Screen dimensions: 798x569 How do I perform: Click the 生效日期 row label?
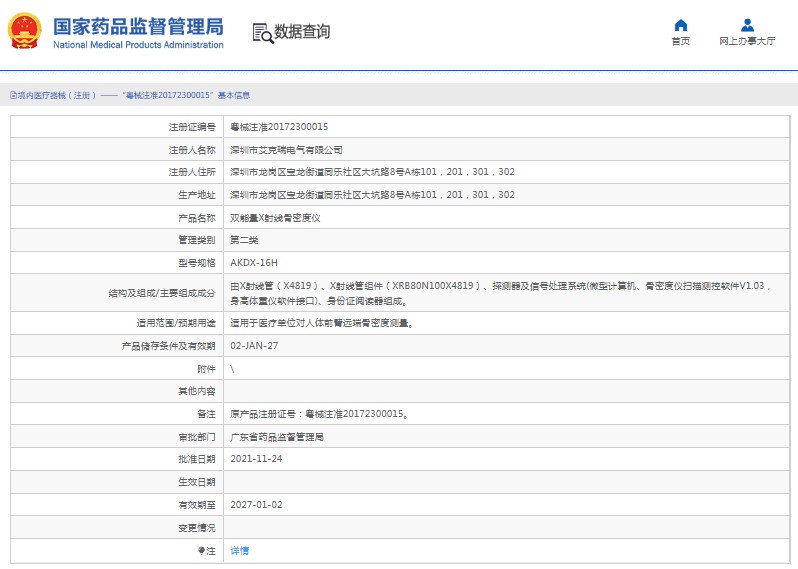(x=197, y=482)
